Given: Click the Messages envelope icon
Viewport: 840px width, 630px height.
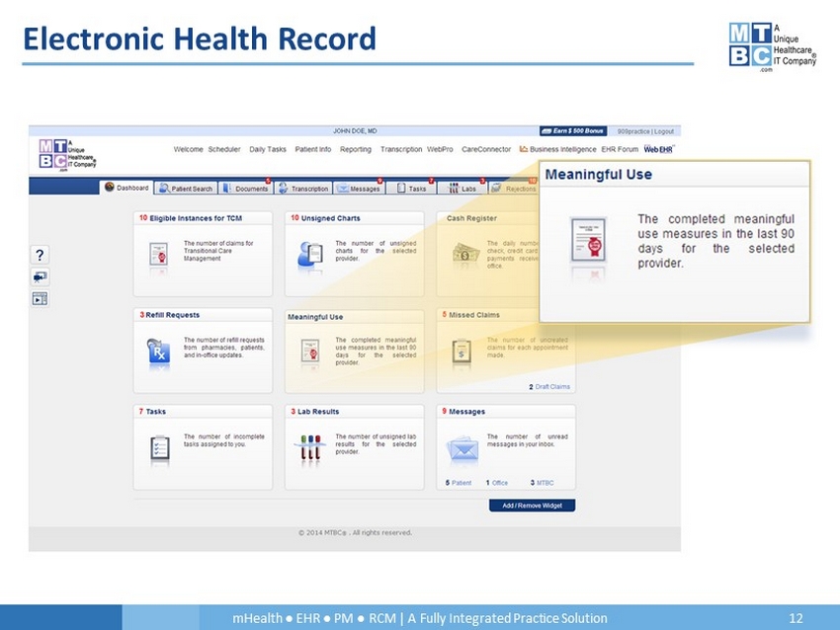Looking at the screenshot, I should point(462,448).
